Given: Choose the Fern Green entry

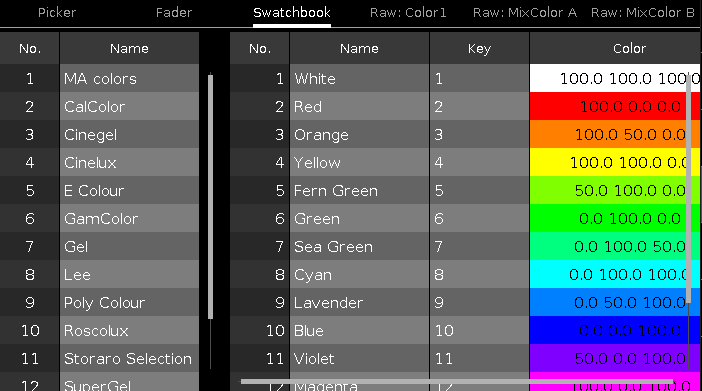Looking at the screenshot, I should click(x=360, y=190).
